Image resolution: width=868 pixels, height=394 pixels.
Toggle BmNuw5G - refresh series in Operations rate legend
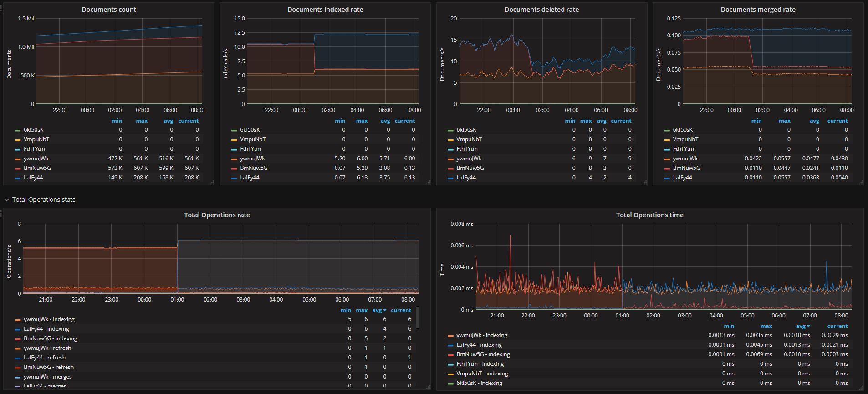tap(49, 367)
